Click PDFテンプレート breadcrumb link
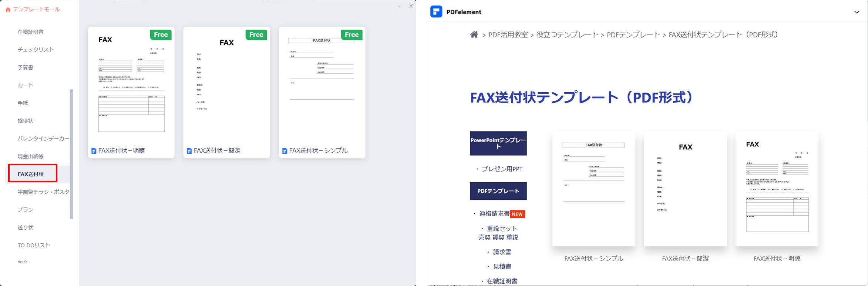Viewport: 868px width, 286px height. tap(633, 35)
